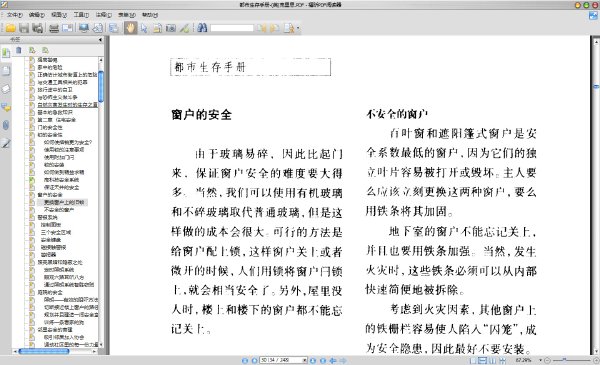Switch to continuous facing layout
The height and width of the screenshot is (365, 600).
[502, 360]
